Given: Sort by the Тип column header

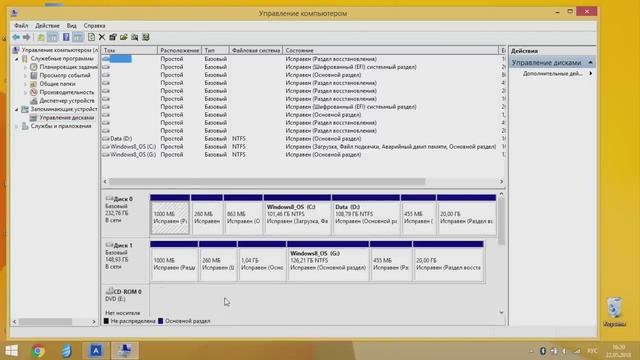Looking at the screenshot, I should [x=215, y=50].
